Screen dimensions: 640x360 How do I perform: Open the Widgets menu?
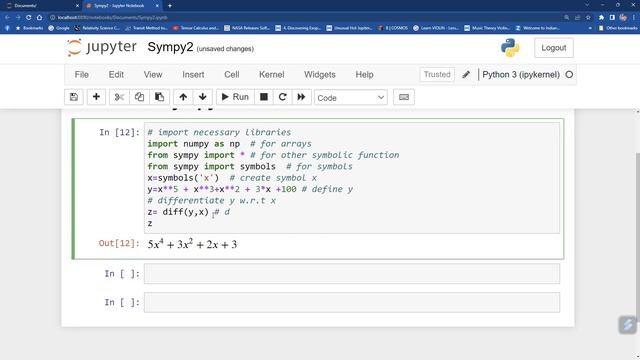click(x=320, y=75)
